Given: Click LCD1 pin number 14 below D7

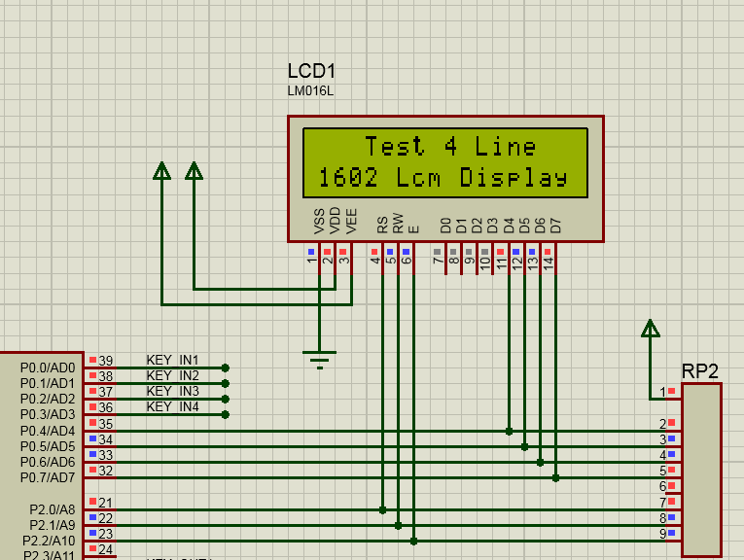Looking at the screenshot, I should coord(549,263).
